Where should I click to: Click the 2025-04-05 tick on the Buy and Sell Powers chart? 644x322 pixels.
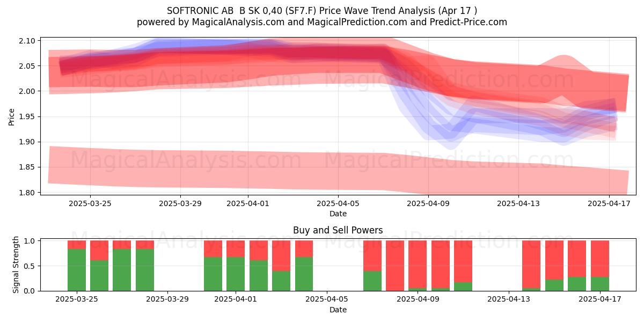click(327, 299)
